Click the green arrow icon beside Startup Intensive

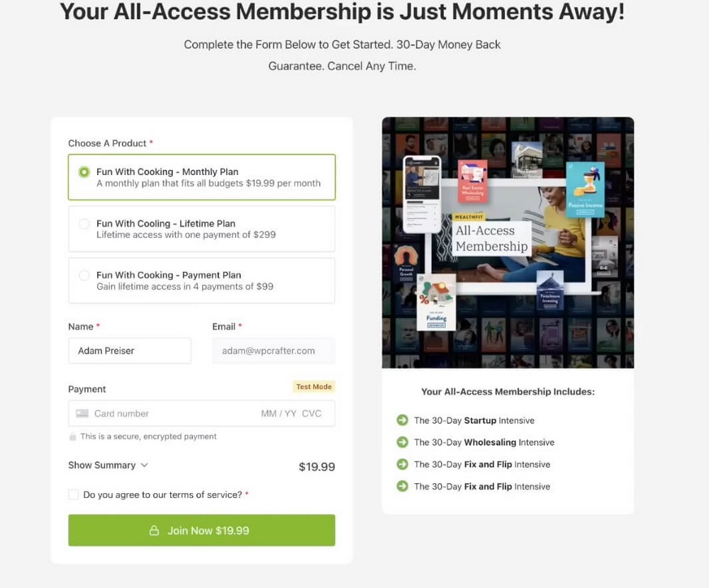pos(402,420)
